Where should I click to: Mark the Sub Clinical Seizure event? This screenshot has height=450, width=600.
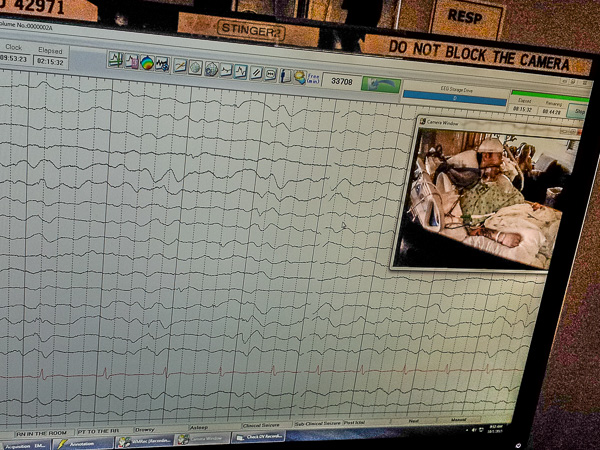pos(318,423)
